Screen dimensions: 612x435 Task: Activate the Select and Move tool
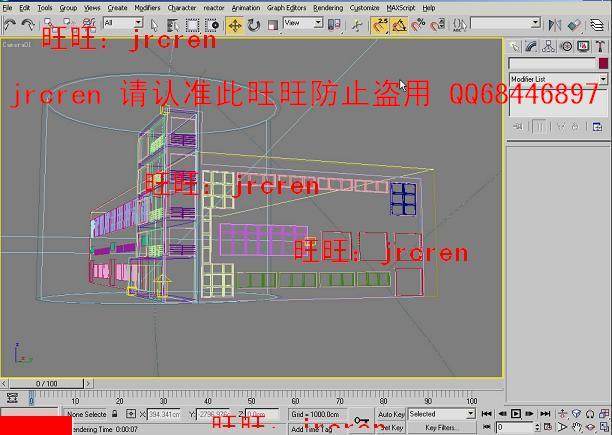pos(235,25)
